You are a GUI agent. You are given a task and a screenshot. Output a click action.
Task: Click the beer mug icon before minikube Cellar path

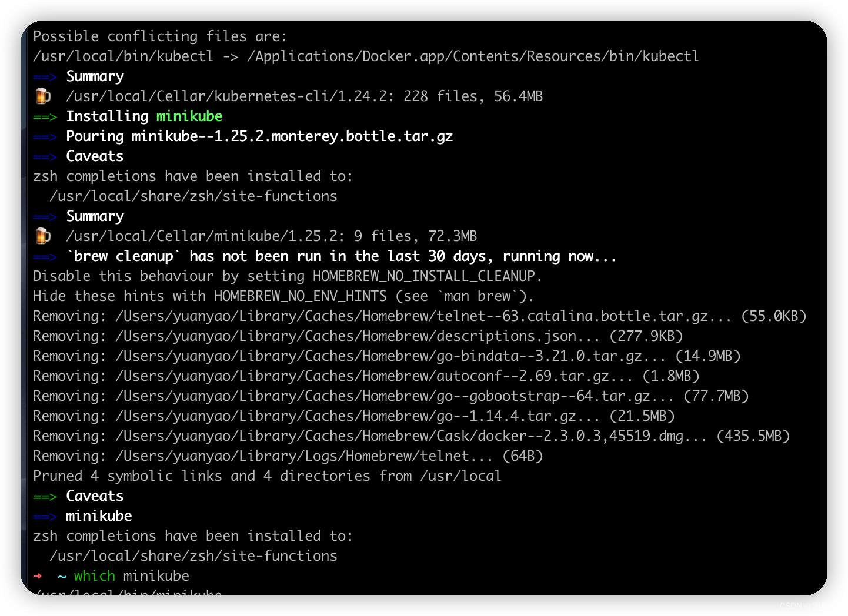pyautogui.click(x=43, y=236)
